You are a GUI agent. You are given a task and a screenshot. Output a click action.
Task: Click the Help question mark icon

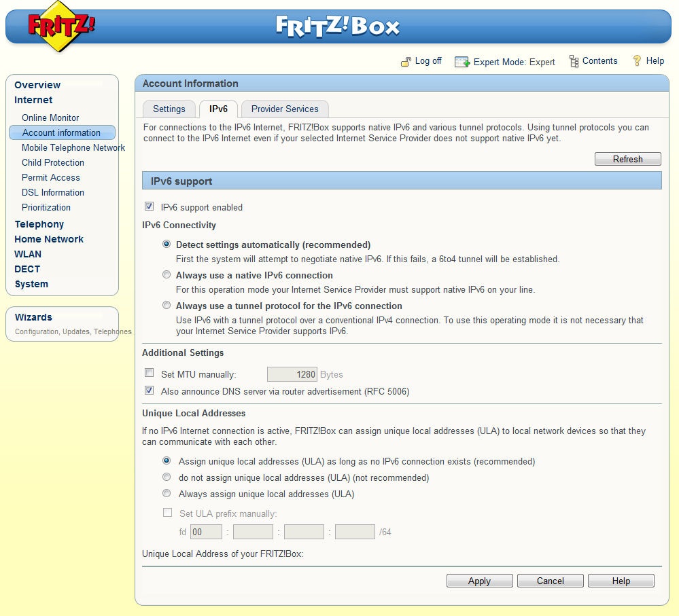tap(637, 61)
